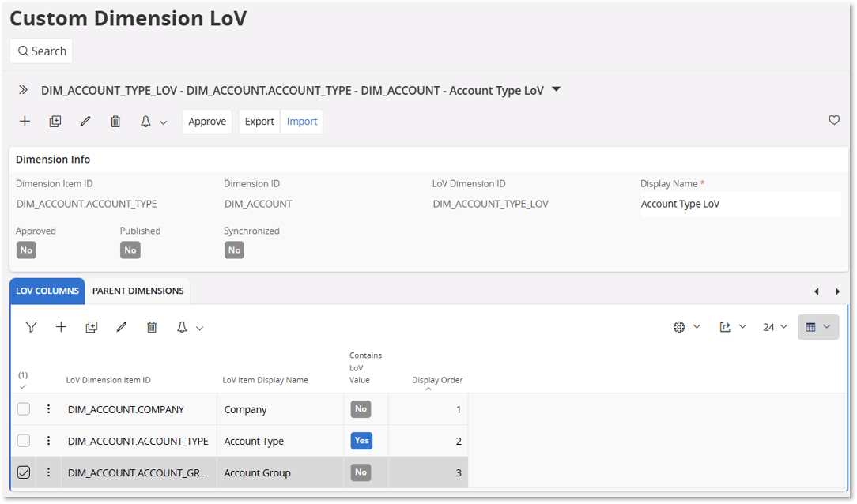This screenshot has width=857, height=504.
Task: Click the Dimension ID value DIM_ACCOUNT
Action: pyautogui.click(x=259, y=205)
